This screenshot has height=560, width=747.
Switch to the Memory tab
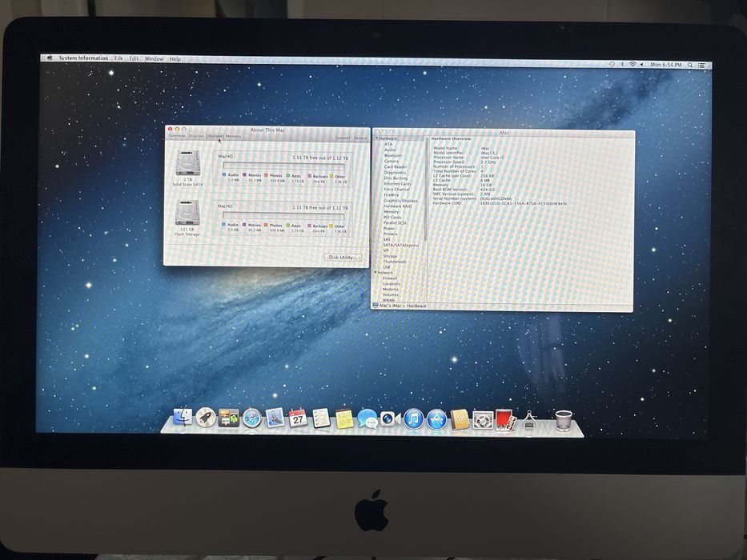pos(234,136)
